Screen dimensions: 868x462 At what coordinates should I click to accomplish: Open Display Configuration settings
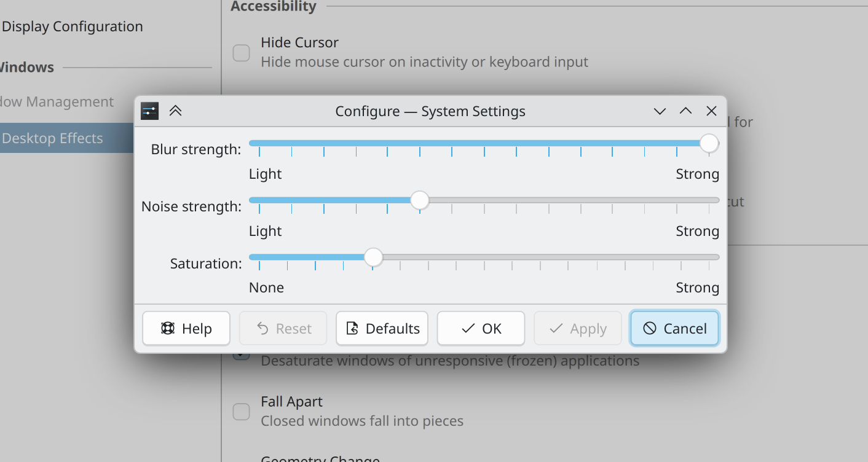tap(73, 26)
